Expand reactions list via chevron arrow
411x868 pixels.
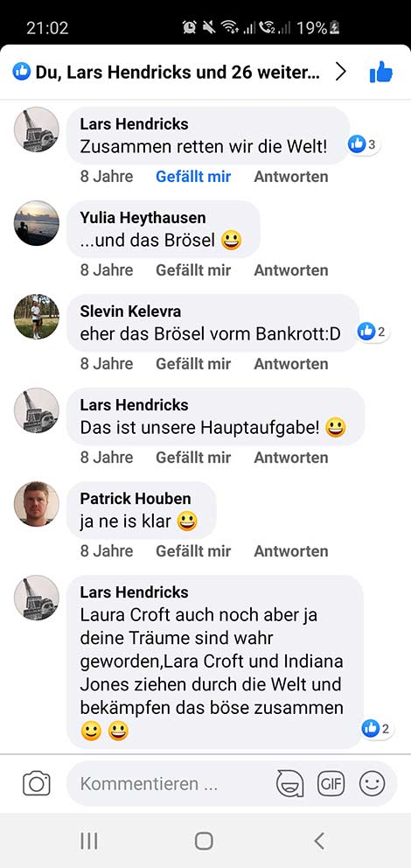pos(341,72)
